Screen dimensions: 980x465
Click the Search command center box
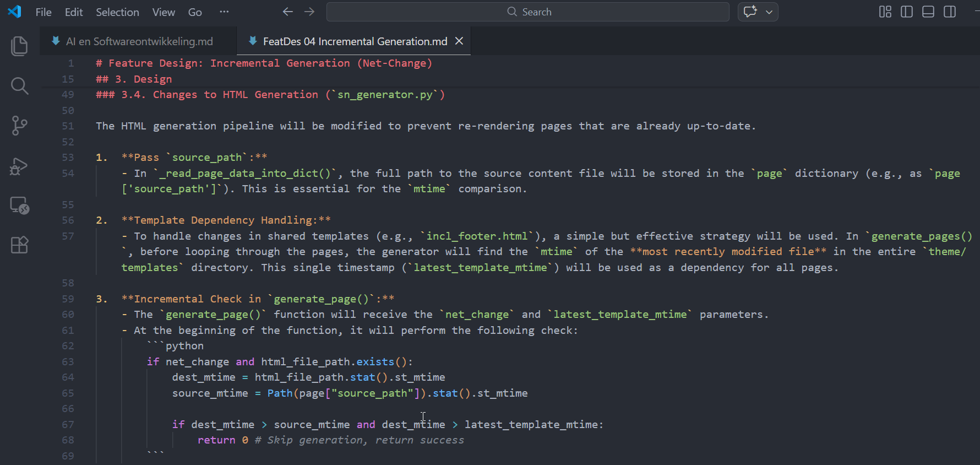[x=527, y=12]
